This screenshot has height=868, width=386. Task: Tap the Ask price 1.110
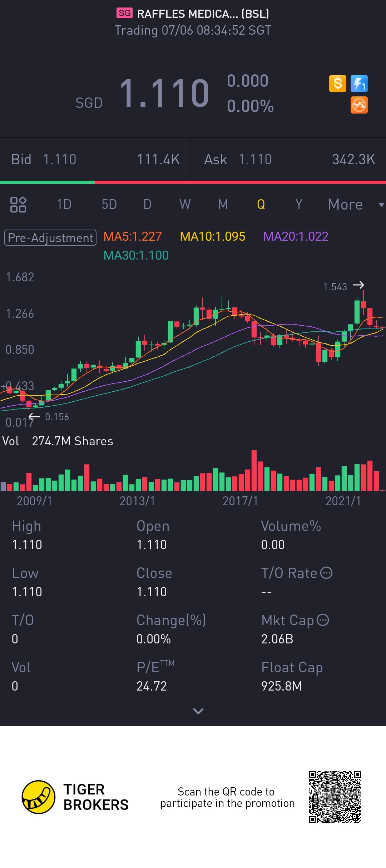(x=255, y=159)
